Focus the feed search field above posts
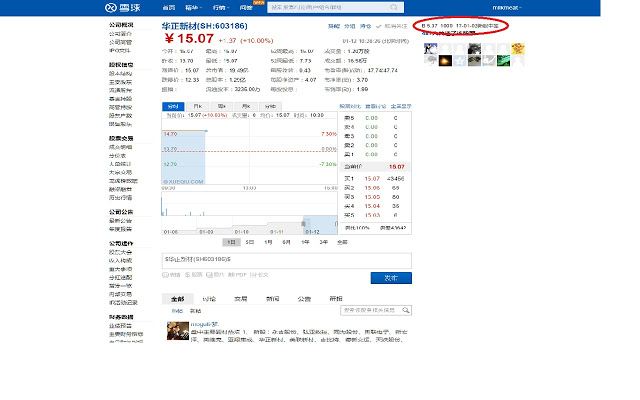 tap(376, 310)
